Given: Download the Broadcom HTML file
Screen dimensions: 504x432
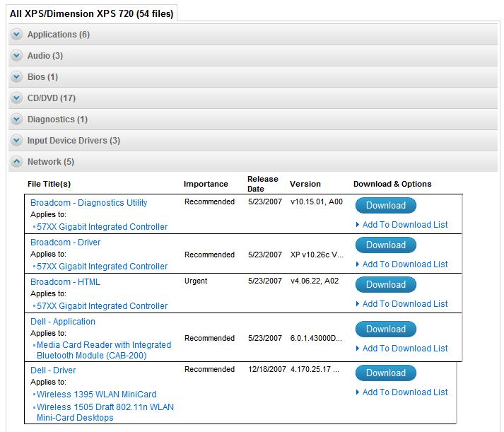Looking at the screenshot, I should point(386,284).
